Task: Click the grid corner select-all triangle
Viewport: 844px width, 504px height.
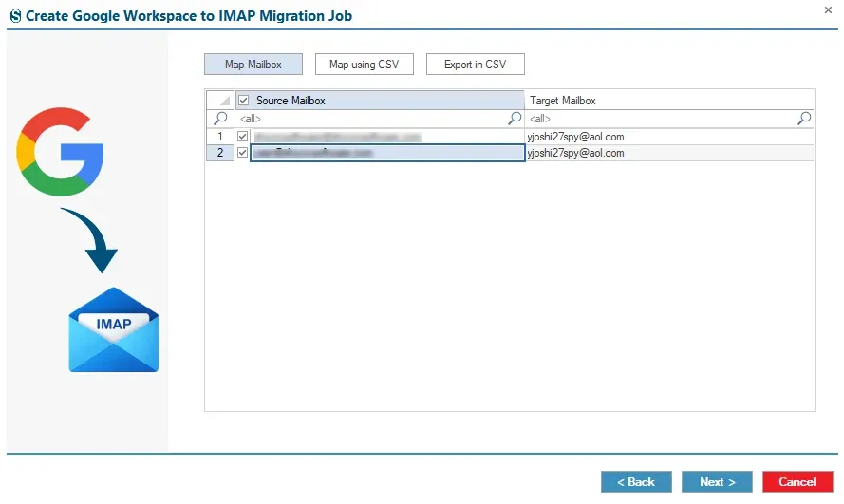Action: click(x=220, y=100)
